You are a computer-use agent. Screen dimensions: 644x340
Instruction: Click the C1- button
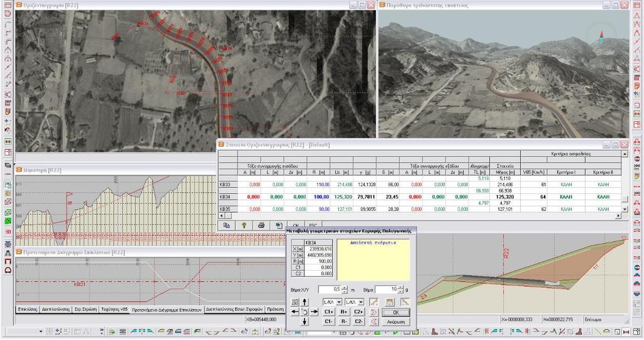point(329,322)
